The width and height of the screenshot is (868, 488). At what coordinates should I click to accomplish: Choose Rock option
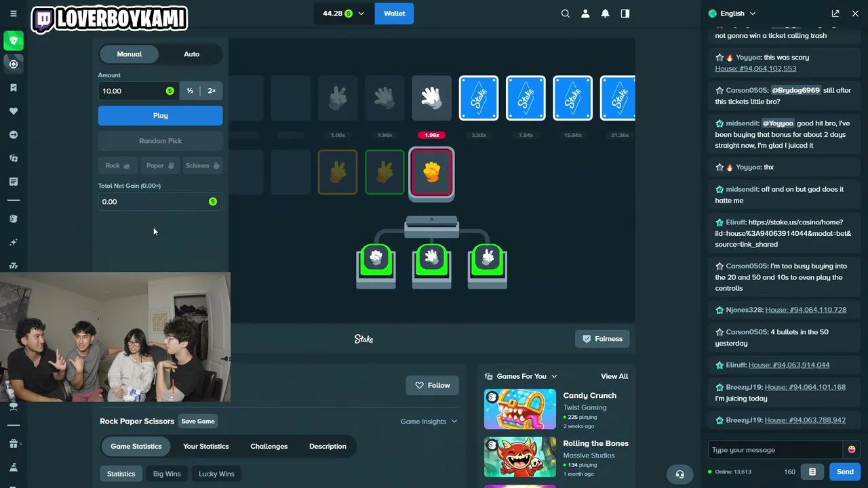pos(118,165)
